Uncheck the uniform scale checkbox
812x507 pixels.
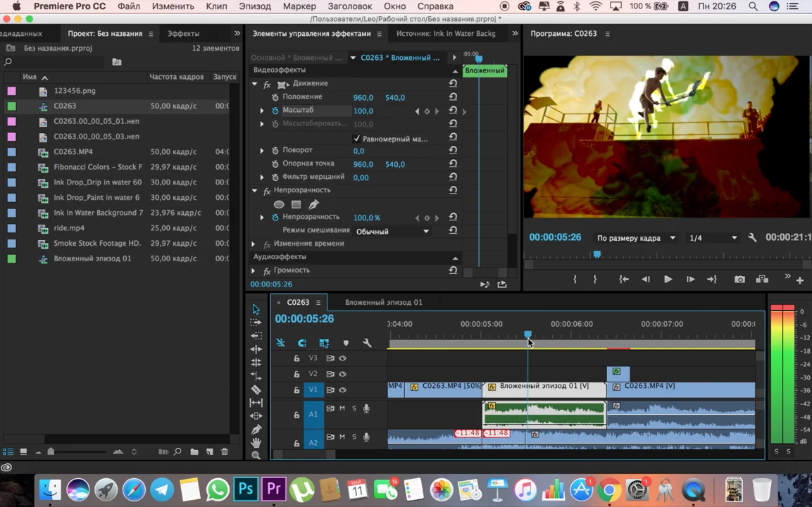(x=356, y=139)
